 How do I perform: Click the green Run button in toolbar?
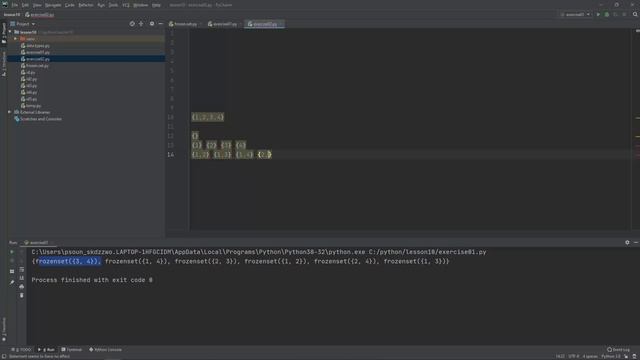(598, 14)
